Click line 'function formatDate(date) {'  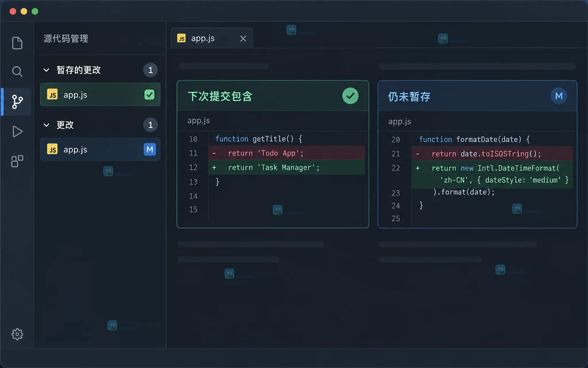pyautogui.click(x=474, y=139)
